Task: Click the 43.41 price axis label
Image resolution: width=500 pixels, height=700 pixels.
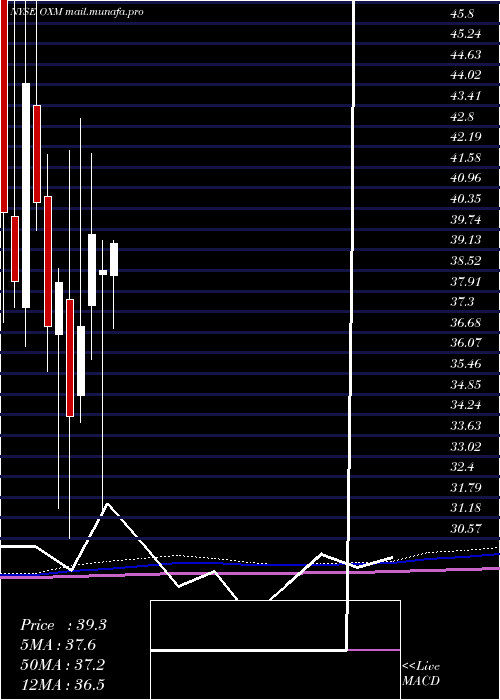Action: pyautogui.click(x=466, y=96)
